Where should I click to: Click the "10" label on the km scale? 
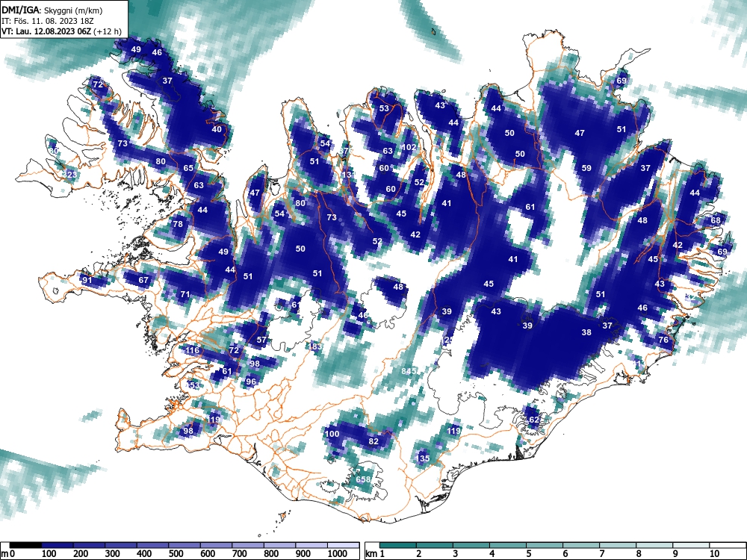(714, 554)
